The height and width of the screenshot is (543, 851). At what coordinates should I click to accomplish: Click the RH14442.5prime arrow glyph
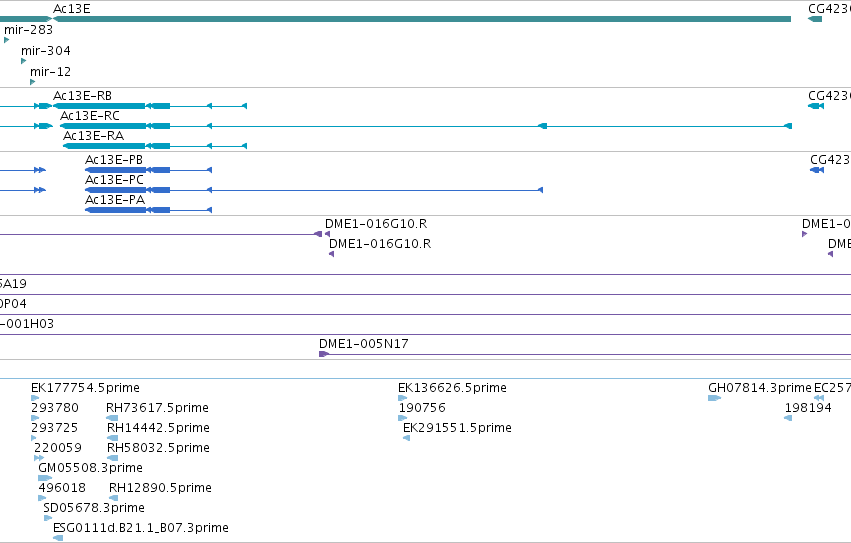click(x=113, y=438)
